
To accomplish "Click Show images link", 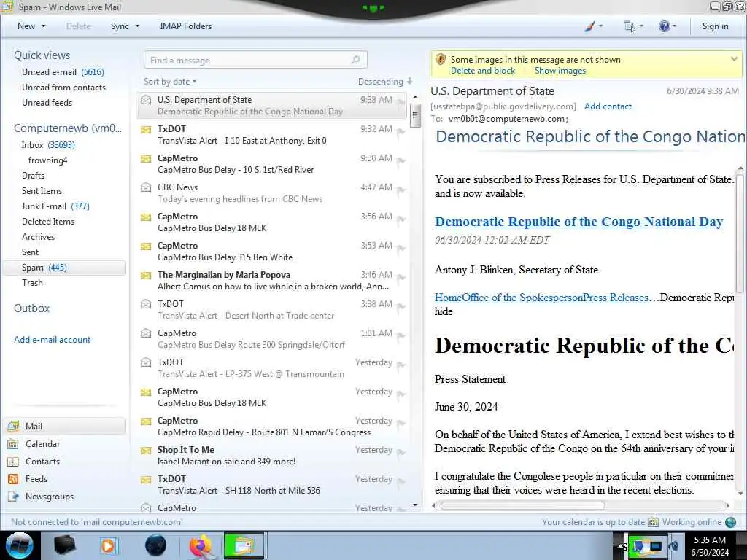I will (x=560, y=71).
